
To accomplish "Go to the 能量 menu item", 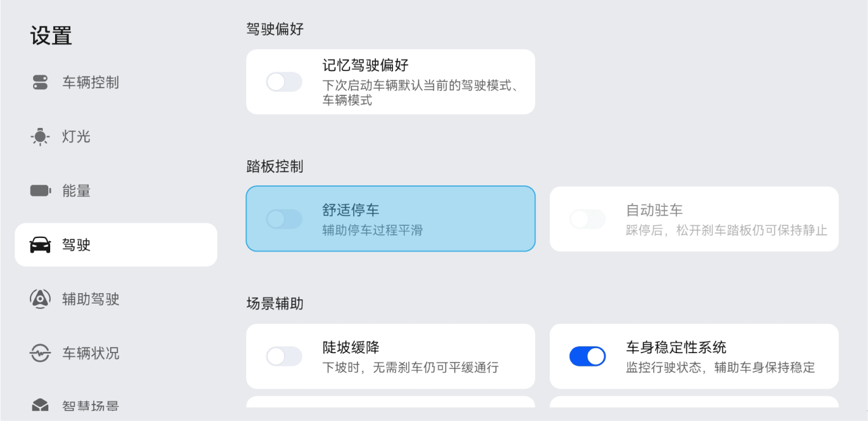I will 77,191.
